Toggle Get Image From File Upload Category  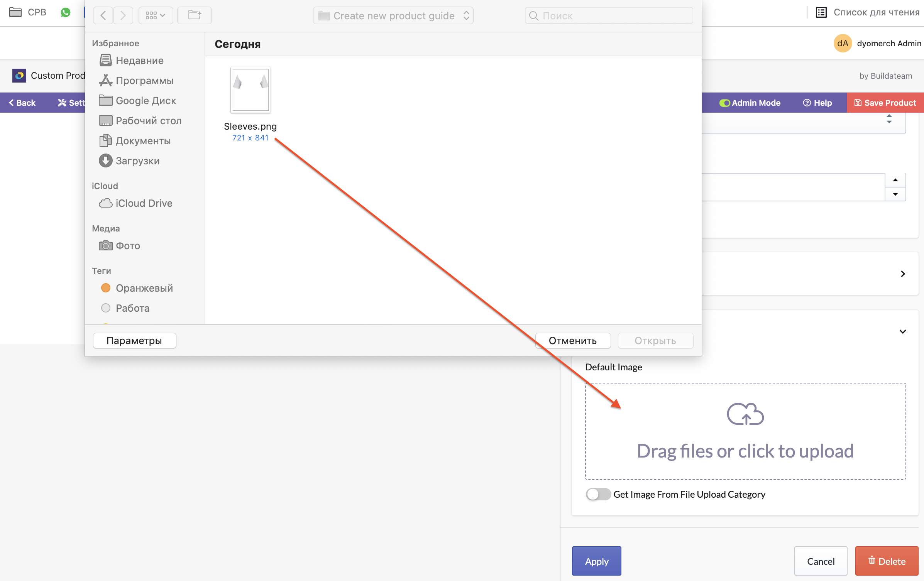598,494
